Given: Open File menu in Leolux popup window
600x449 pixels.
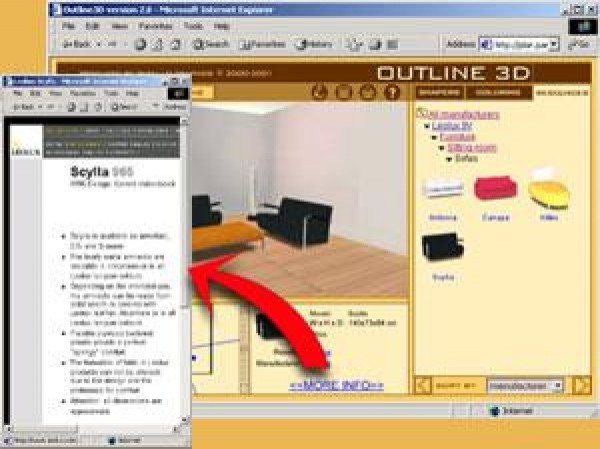Looking at the screenshot, I should [x=18, y=93].
